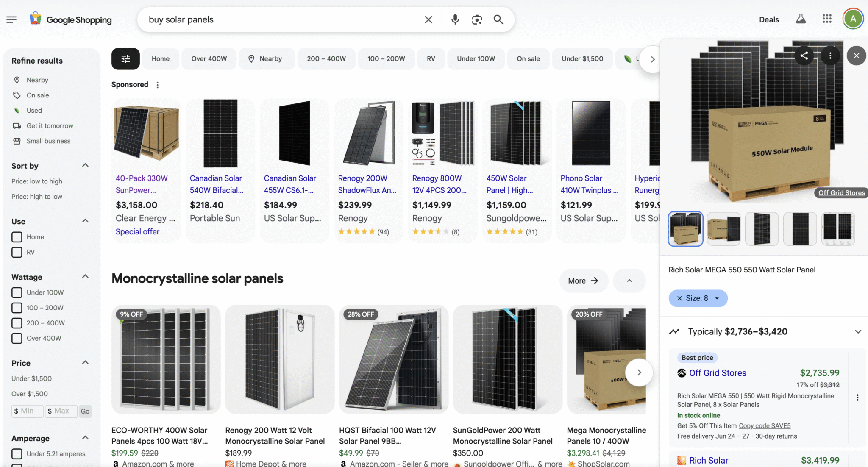Open the hamburger main menu

(11, 19)
